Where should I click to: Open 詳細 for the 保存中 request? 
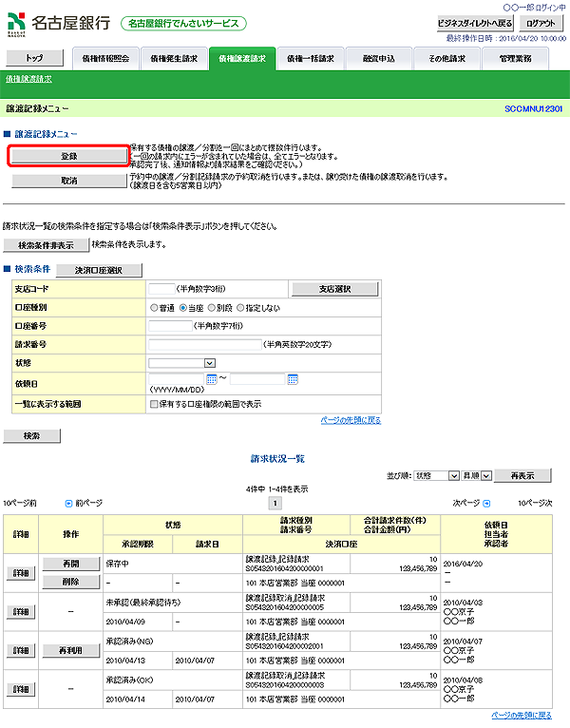pyautogui.click(x=21, y=573)
